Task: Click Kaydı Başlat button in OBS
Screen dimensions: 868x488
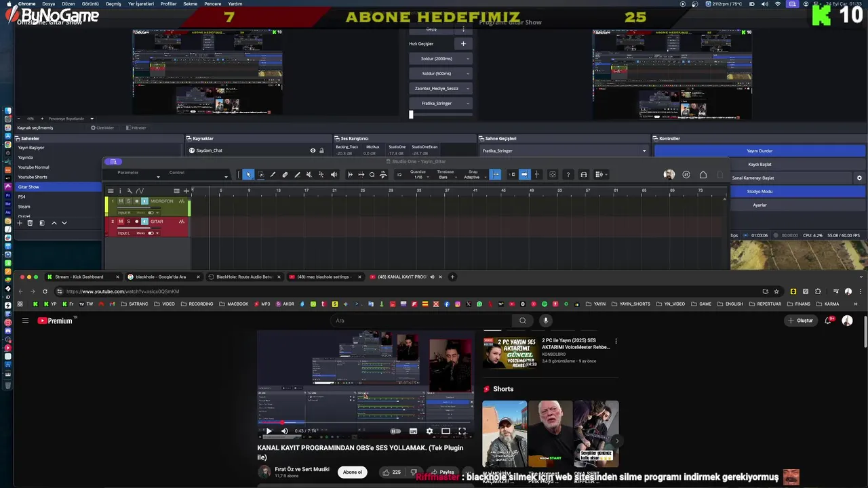Action: (759, 165)
